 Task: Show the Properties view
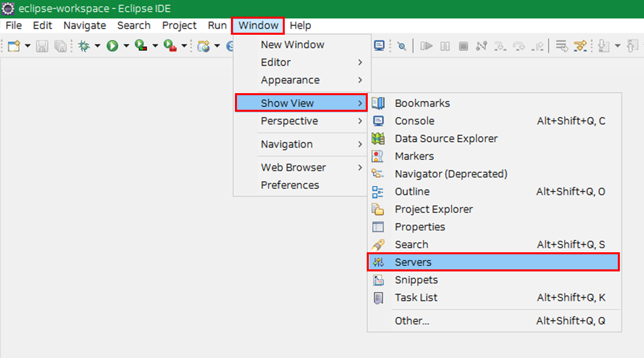[494, 227]
